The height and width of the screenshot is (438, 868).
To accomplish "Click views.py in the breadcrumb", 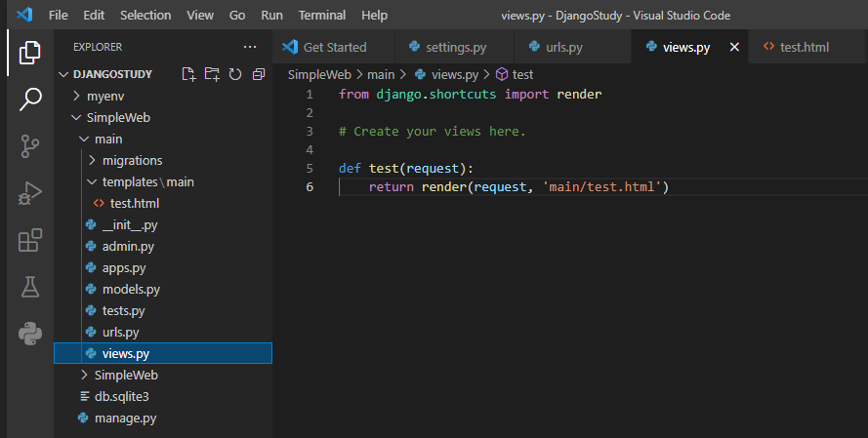I will pos(454,74).
